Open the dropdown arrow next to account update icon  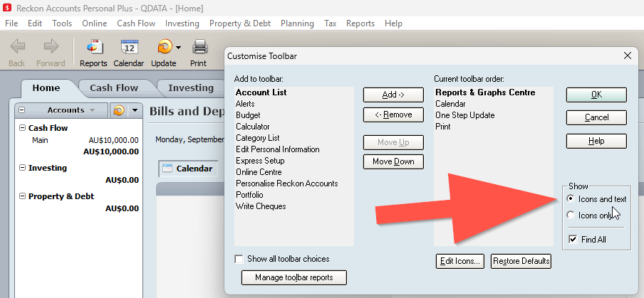(135, 110)
